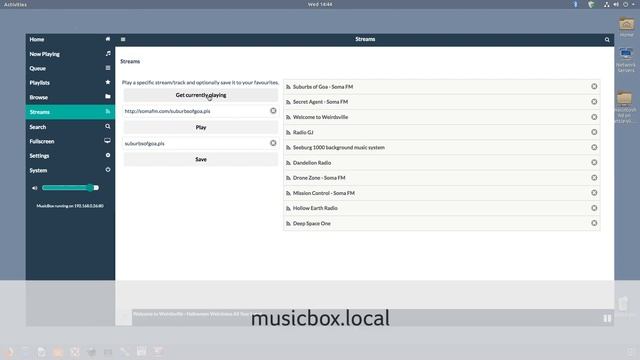Open the clock in top bar
Image resolution: width=640 pixels, height=360 pixels.
[320, 4]
